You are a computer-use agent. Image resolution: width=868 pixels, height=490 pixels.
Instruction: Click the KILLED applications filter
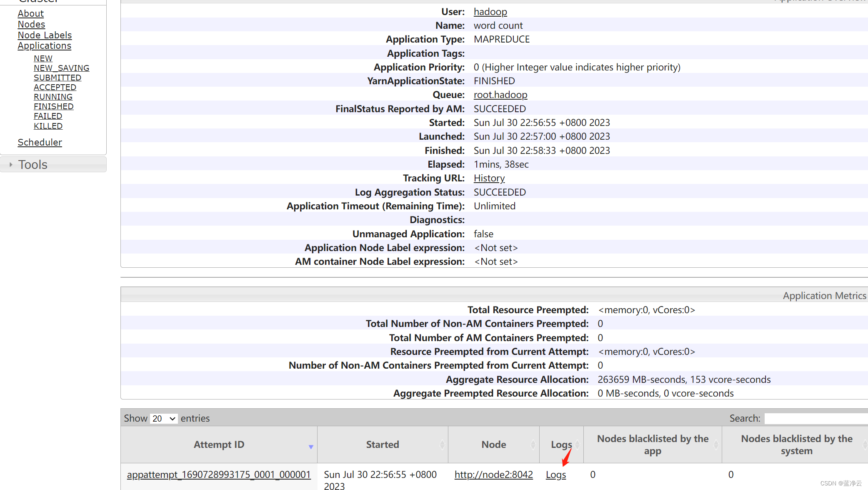click(48, 126)
